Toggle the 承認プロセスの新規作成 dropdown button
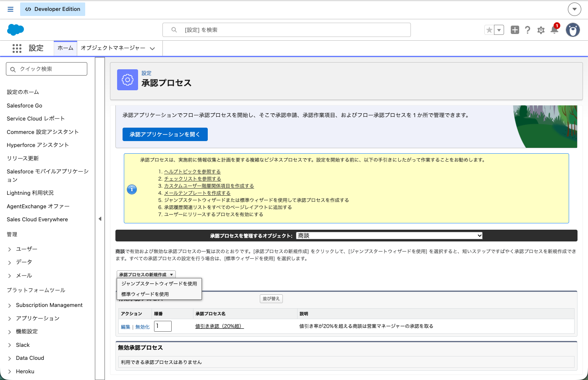 [x=146, y=275]
